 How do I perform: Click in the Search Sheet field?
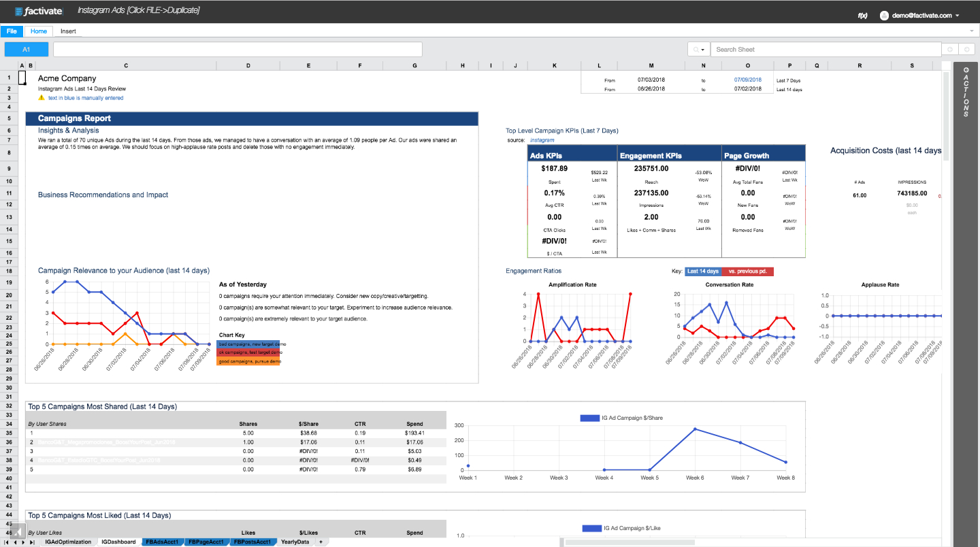tap(823, 50)
